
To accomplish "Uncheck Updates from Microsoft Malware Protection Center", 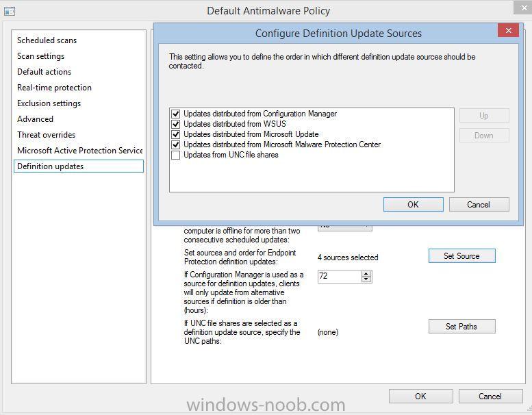I will 175,144.
